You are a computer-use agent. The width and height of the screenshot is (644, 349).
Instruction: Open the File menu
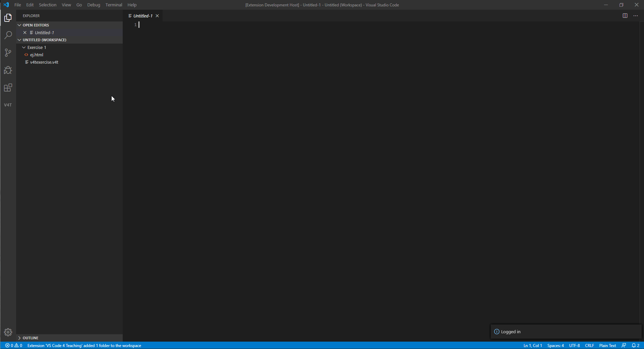[x=18, y=5]
